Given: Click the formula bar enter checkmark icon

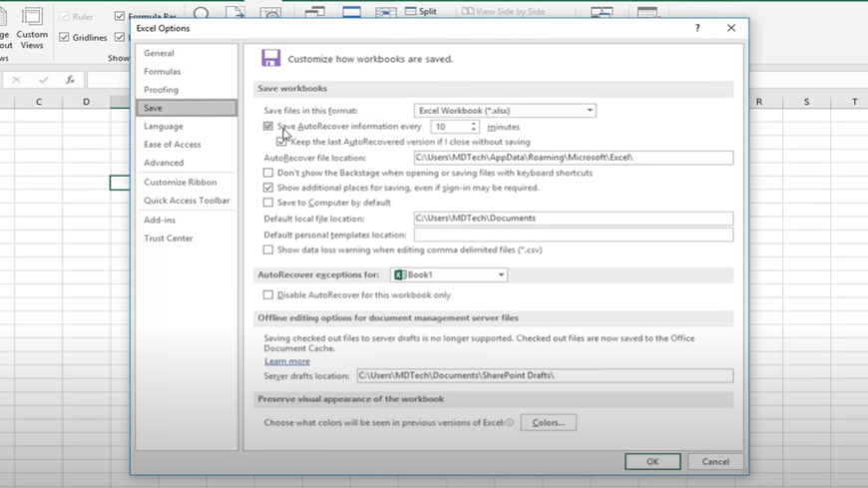Looking at the screenshot, I should point(43,80).
